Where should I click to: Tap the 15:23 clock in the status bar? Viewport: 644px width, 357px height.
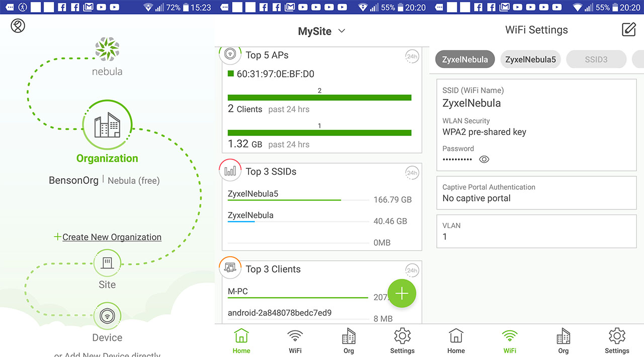201,8
